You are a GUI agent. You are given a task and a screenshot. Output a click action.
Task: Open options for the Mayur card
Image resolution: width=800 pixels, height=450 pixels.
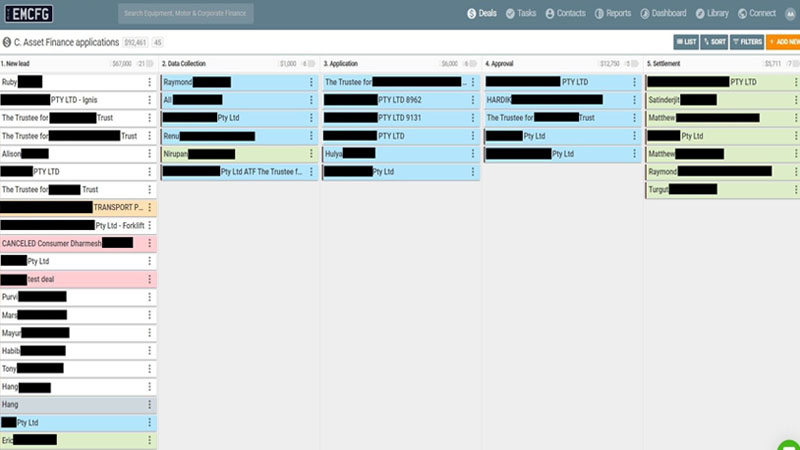[x=149, y=333]
